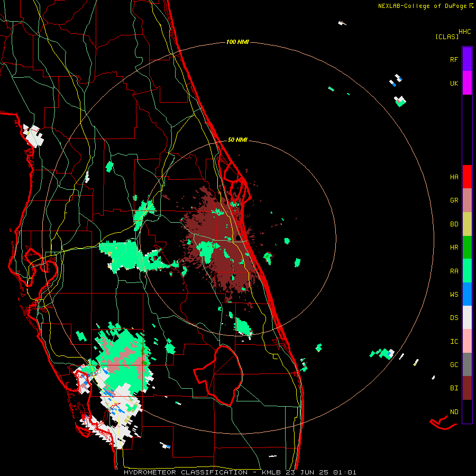Click the HYDROMETEOR CLASSIFICATION KMLB timestamp caption
Viewport: 476px width, 476px height.
coord(240,472)
